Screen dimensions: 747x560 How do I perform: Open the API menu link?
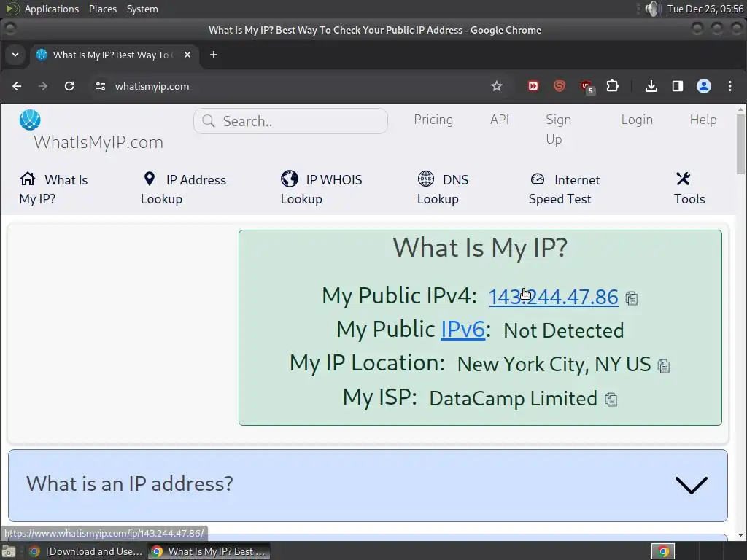pos(499,120)
